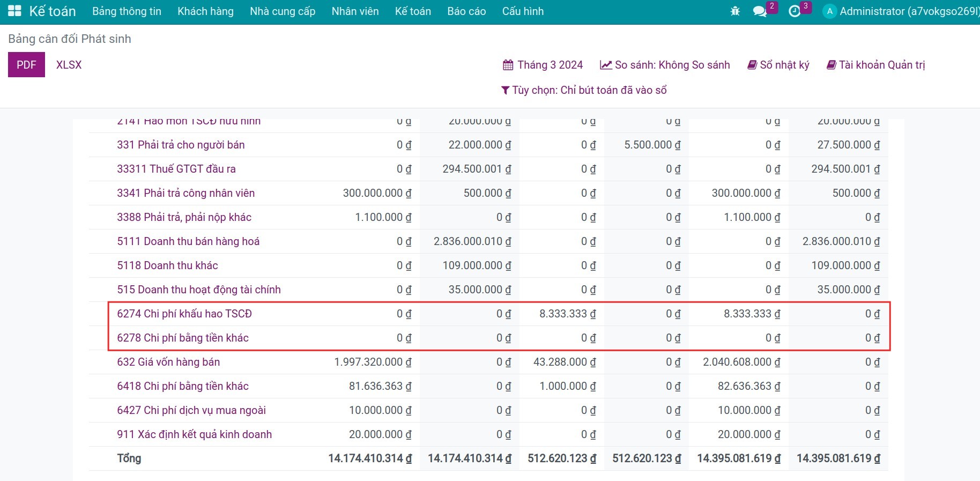
Task: Open the Bảng thông tin menu
Action: 127,11
